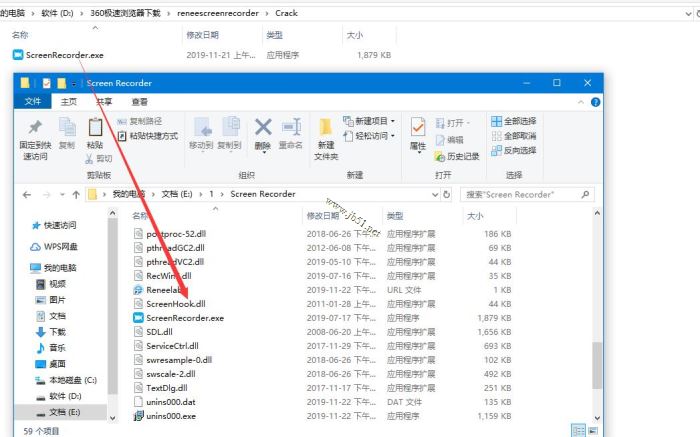
Task: Click Paste shortcut (粘贴快捷方式) button
Action: coord(148,136)
